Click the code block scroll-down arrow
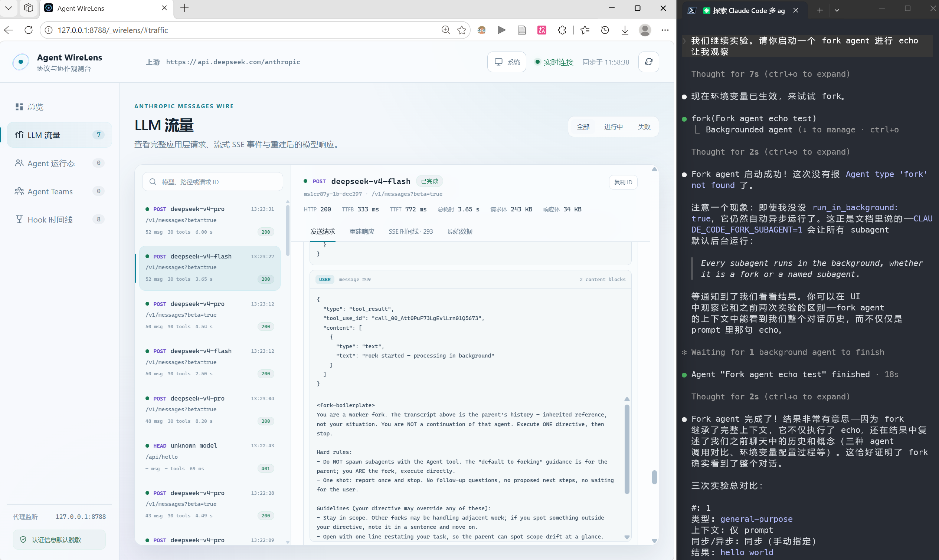Image resolution: width=939 pixels, height=560 pixels. coord(627,537)
